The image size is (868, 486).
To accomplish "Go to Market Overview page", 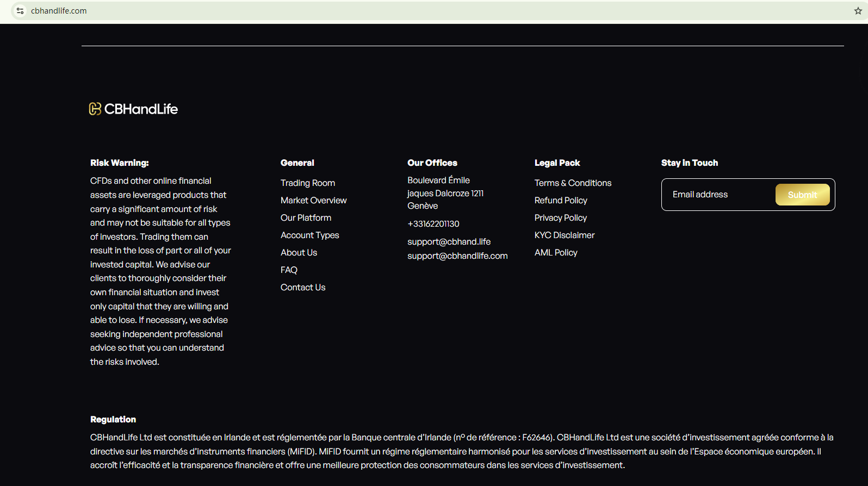I will click(313, 201).
